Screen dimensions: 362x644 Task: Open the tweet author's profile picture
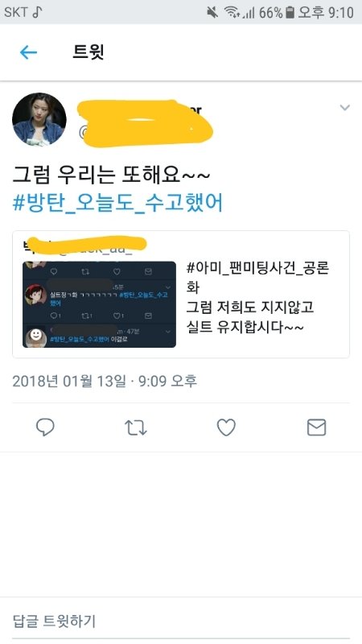point(39,119)
